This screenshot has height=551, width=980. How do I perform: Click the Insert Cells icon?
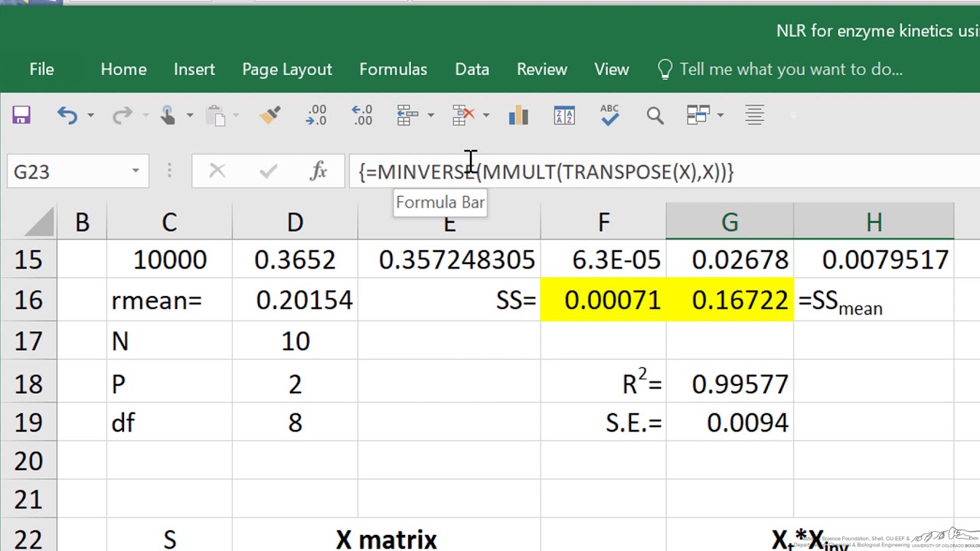pos(407,115)
